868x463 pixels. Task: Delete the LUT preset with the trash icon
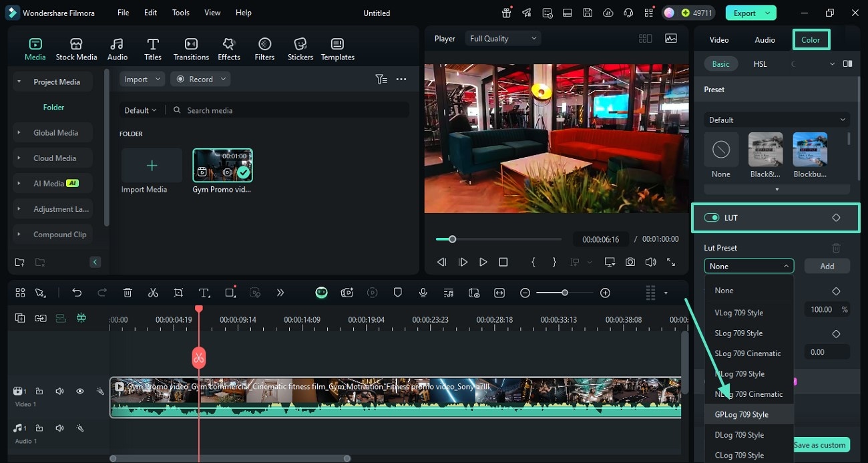[836, 248]
